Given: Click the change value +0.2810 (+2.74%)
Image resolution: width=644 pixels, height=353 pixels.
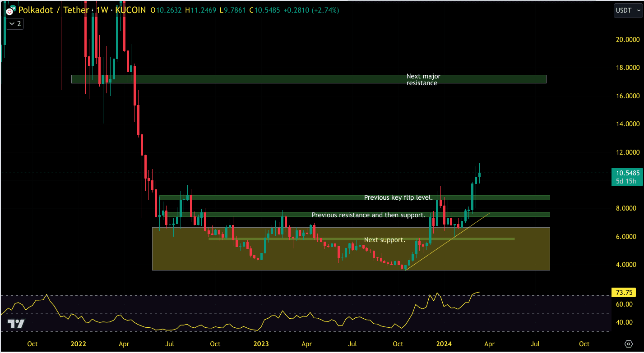Looking at the screenshot, I should (312, 10).
